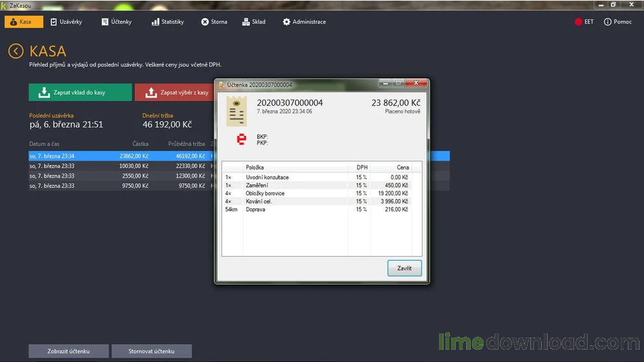Click Zapsat výběr z kasy button

[175, 92]
